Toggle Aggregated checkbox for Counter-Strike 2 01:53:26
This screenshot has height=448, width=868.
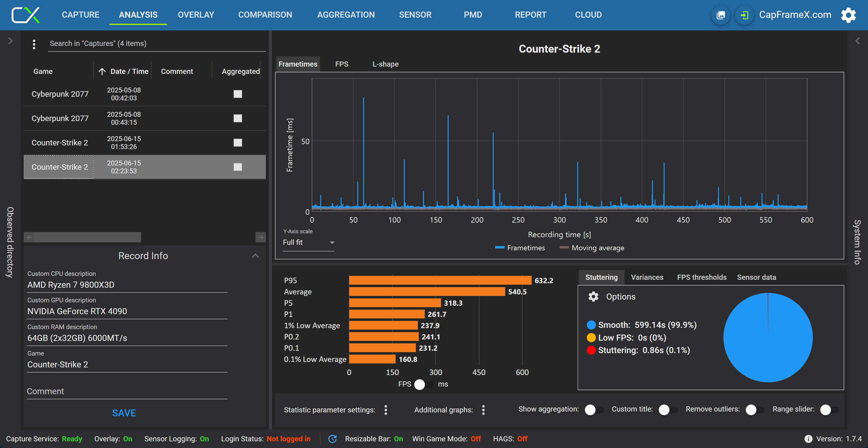click(238, 142)
